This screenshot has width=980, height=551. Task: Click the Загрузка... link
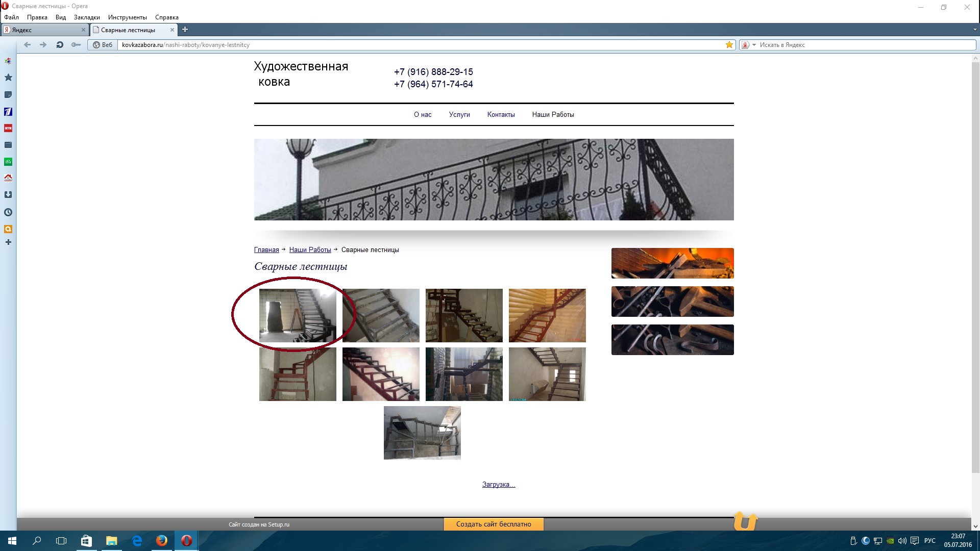[x=499, y=485]
